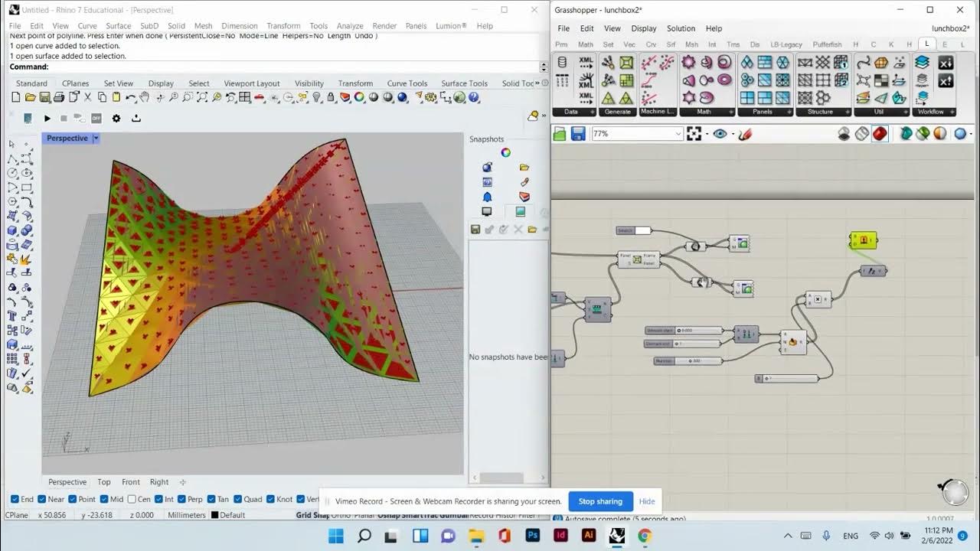This screenshot has height=551, width=980.
Task: Click the layers stack icon in Workflow group
Action: tap(922, 63)
